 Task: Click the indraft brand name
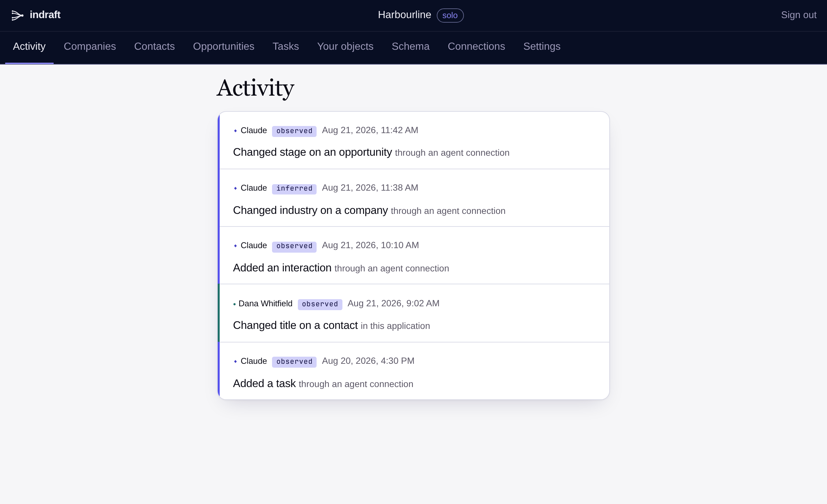click(45, 15)
